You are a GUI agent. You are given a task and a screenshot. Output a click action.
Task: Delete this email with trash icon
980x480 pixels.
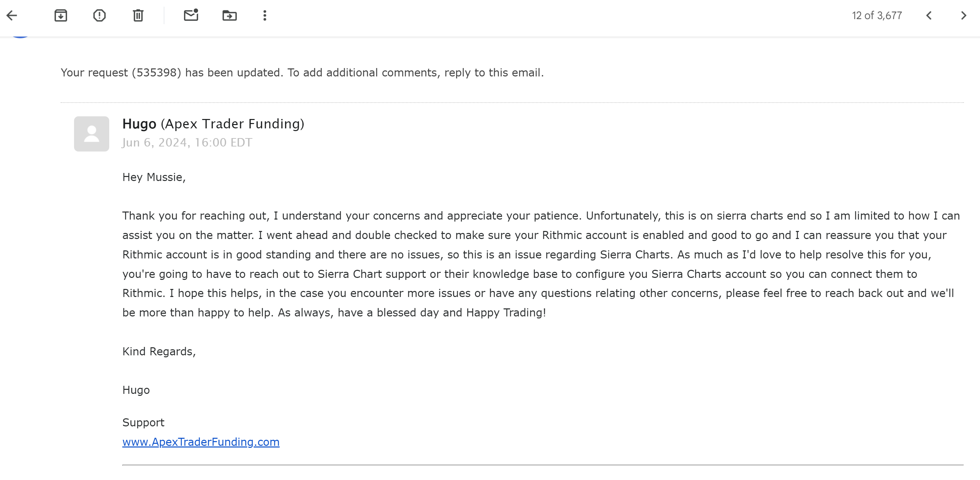coord(138,16)
